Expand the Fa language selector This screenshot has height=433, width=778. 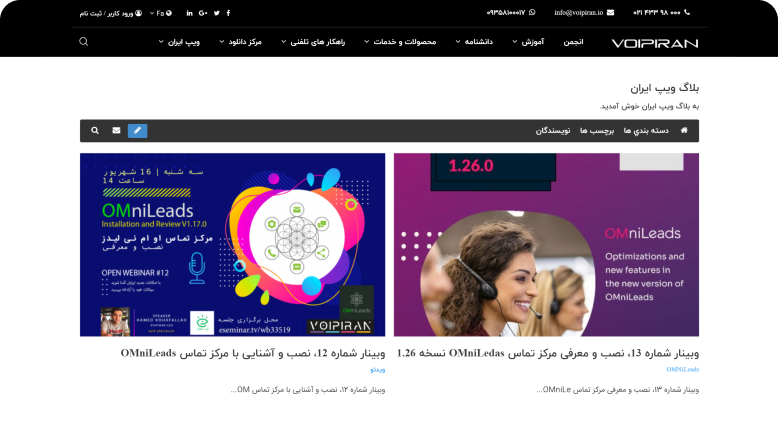(x=161, y=13)
